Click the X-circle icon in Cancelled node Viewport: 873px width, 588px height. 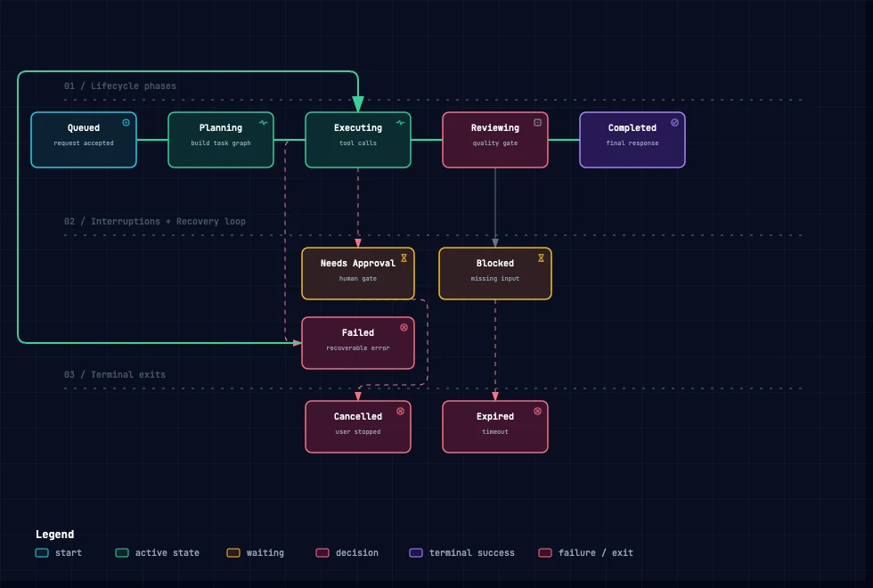tap(400, 411)
